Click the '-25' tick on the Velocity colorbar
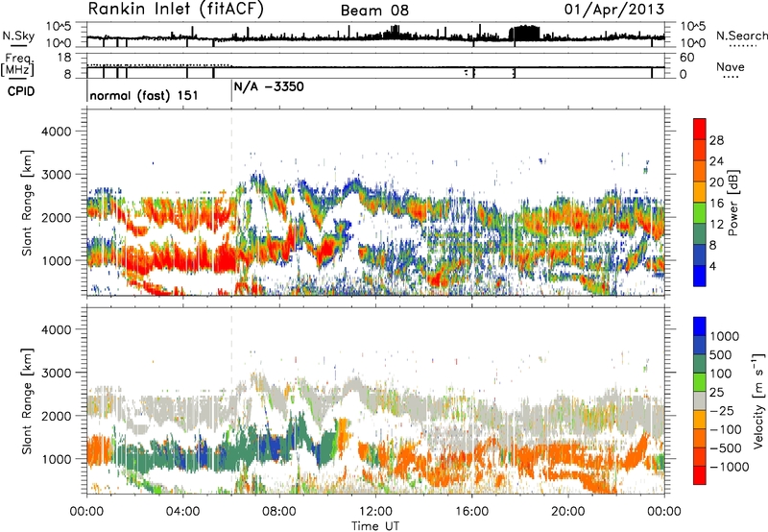This screenshot has width=768, height=532. (721, 410)
